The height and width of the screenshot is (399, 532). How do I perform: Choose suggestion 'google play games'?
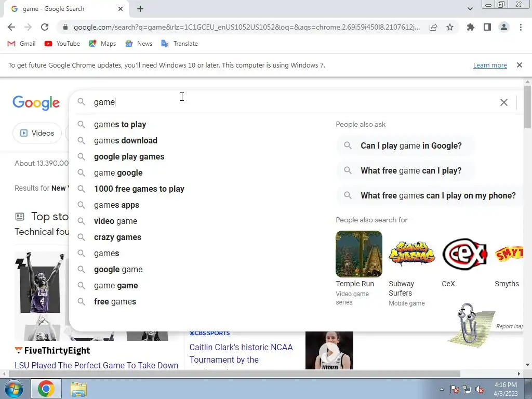point(129,157)
